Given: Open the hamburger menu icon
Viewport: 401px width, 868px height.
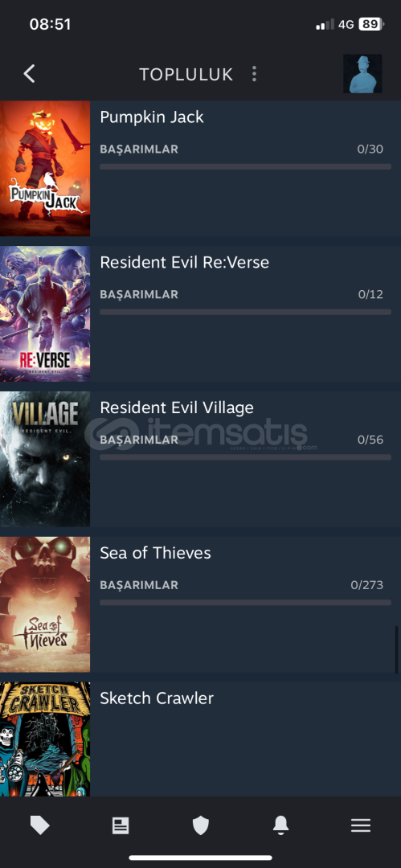Looking at the screenshot, I should tap(361, 826).
